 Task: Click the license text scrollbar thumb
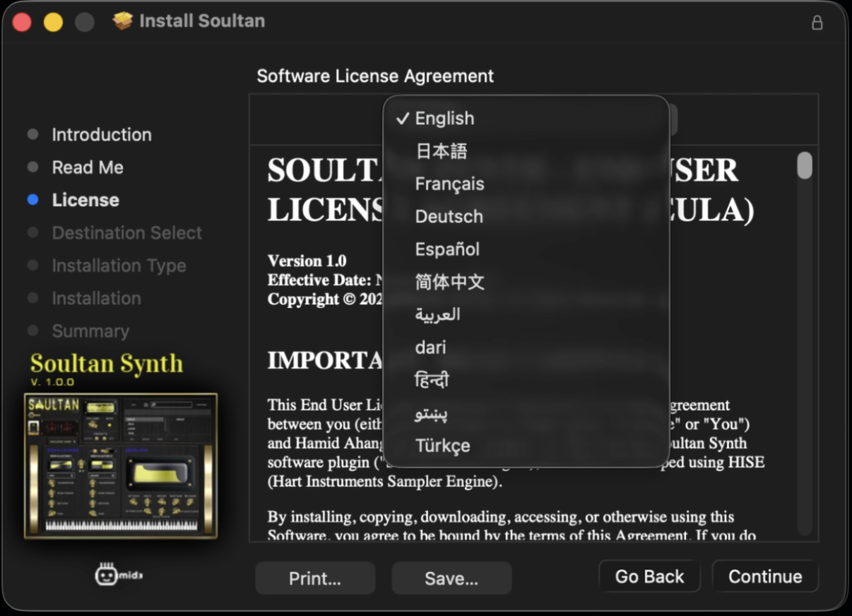tap(805, 165)
